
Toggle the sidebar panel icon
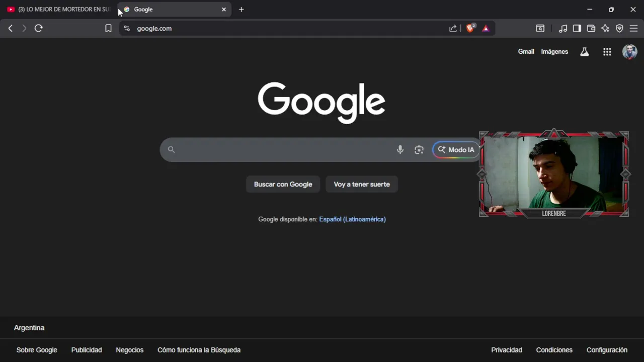(x=577, y=29)
